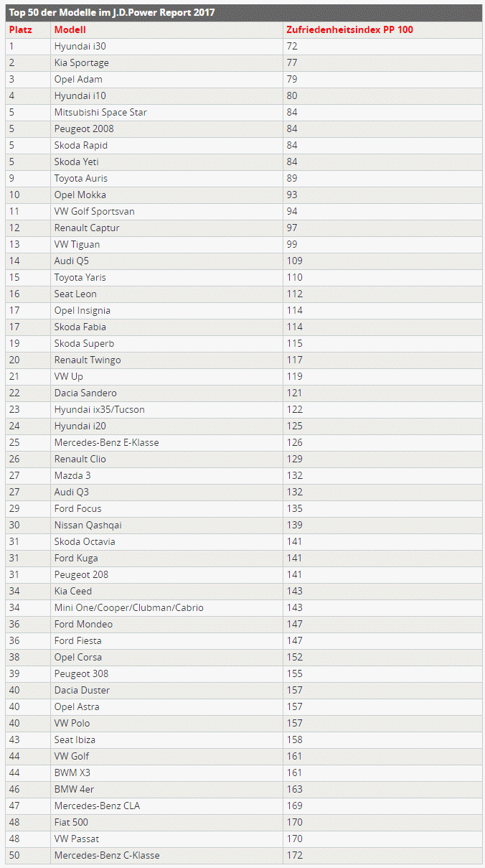Click the VW Golf Sportsvan entry
The width and height of the screenshot is (485, 868).
(x=94, y=211)
